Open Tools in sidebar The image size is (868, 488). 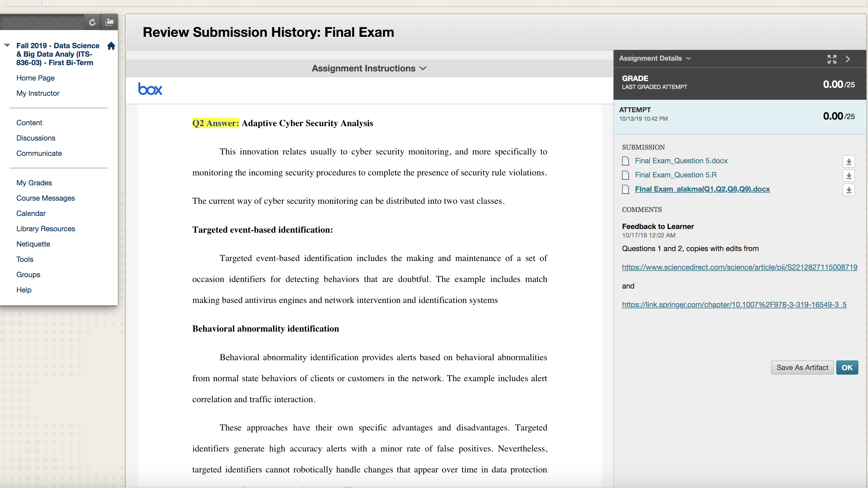(x=25, y=260)
